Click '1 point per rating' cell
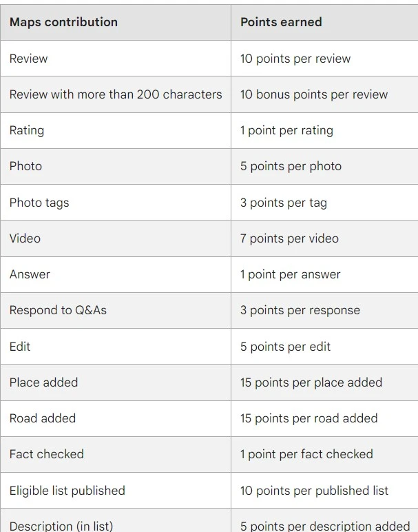The image size is (418, 532). pos(324,130)
